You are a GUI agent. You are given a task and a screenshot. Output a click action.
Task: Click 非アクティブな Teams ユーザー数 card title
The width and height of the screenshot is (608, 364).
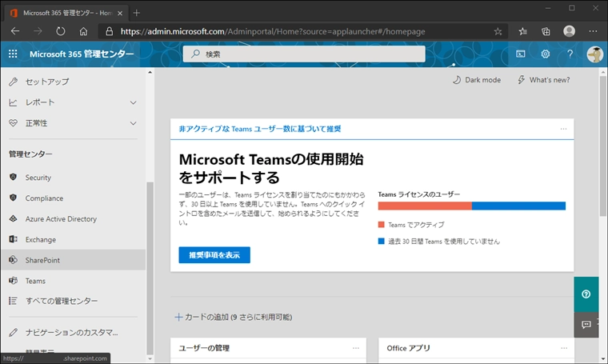click(260, 129)
